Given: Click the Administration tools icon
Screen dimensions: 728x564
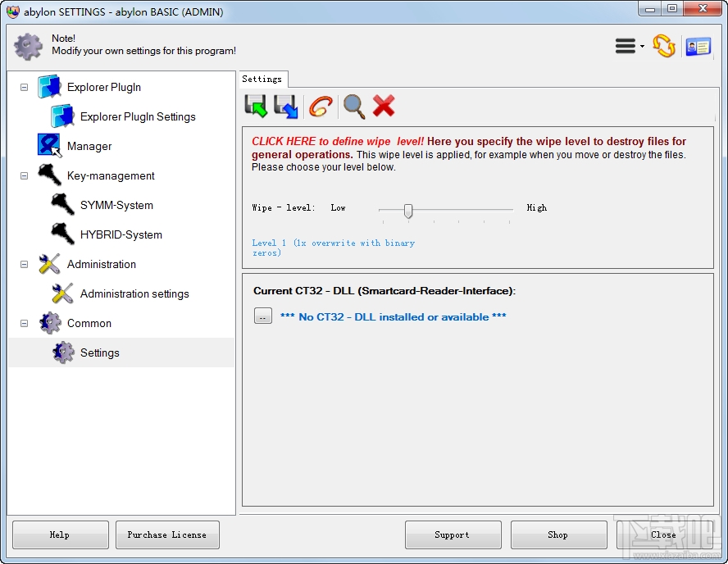Looking at the screenshot, I should click(49, 264).
